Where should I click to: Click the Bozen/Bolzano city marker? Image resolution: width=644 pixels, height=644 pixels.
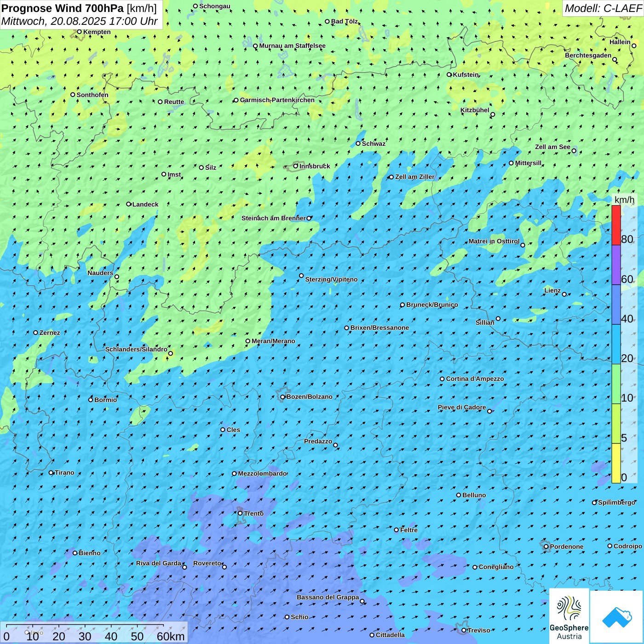coord(283,397)
